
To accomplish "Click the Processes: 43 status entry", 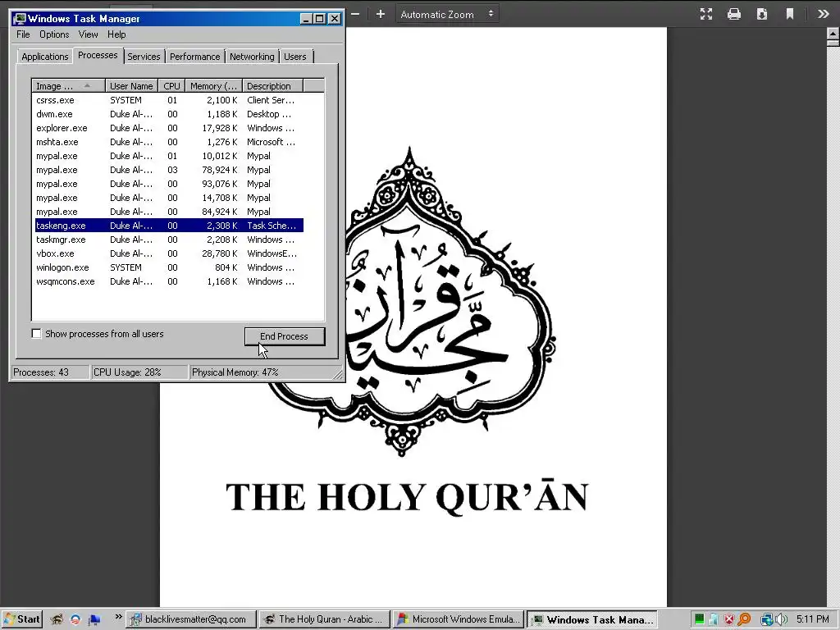I will (50, 372).
